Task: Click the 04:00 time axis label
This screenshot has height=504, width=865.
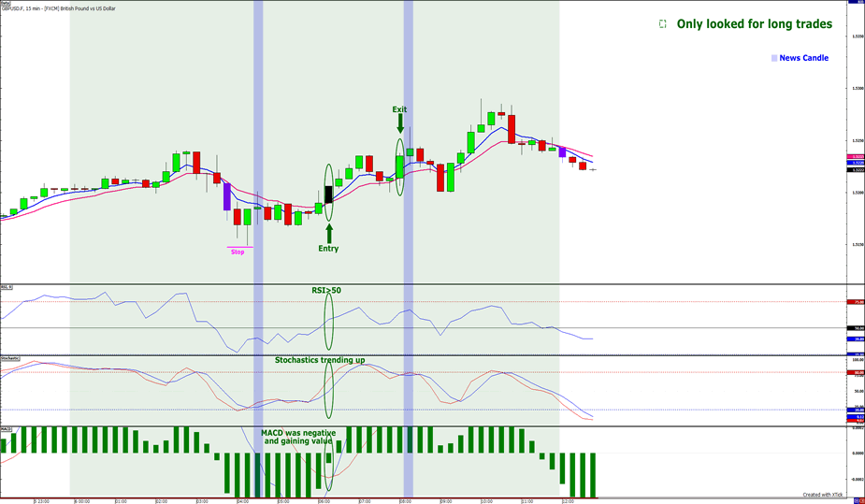Action: [243, 501]
